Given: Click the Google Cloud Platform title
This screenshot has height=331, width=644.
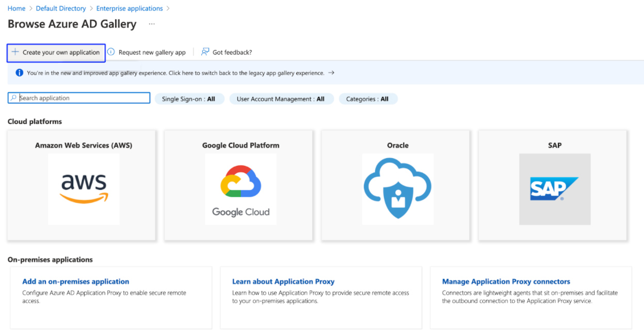Looking at the screenshot, I should coord(240,145).
